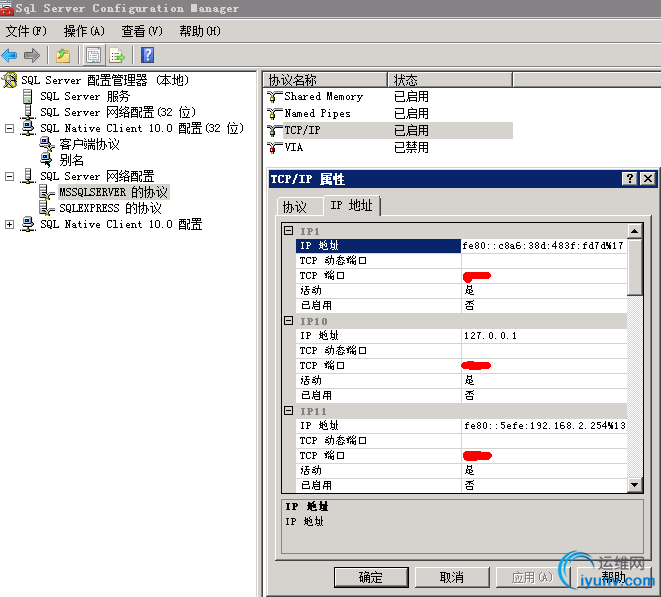The height and width of the screenshot is (597, 661).
Task: Collapse the IP10 property group
Action: pyautogui.click(x=288, y=321)
